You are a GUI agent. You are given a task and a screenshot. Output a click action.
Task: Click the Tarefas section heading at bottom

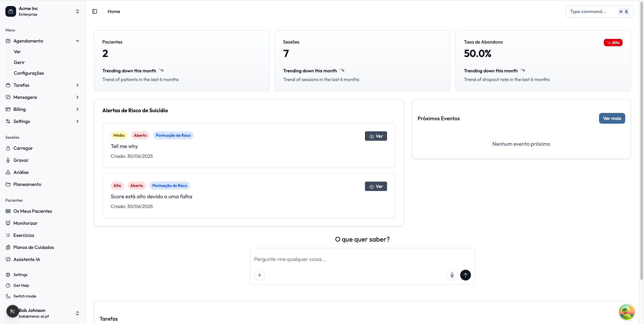coord(109,319)
